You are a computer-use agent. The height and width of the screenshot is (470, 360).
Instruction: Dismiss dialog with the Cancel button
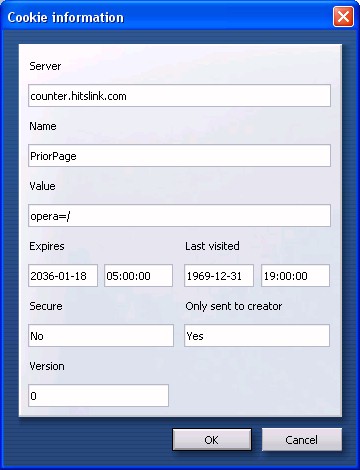tap(302, 440)
